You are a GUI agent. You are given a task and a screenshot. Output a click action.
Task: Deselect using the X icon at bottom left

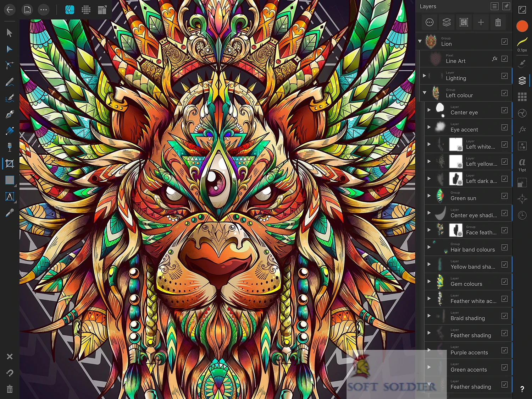pyautogui.click(x=10, y=356)
